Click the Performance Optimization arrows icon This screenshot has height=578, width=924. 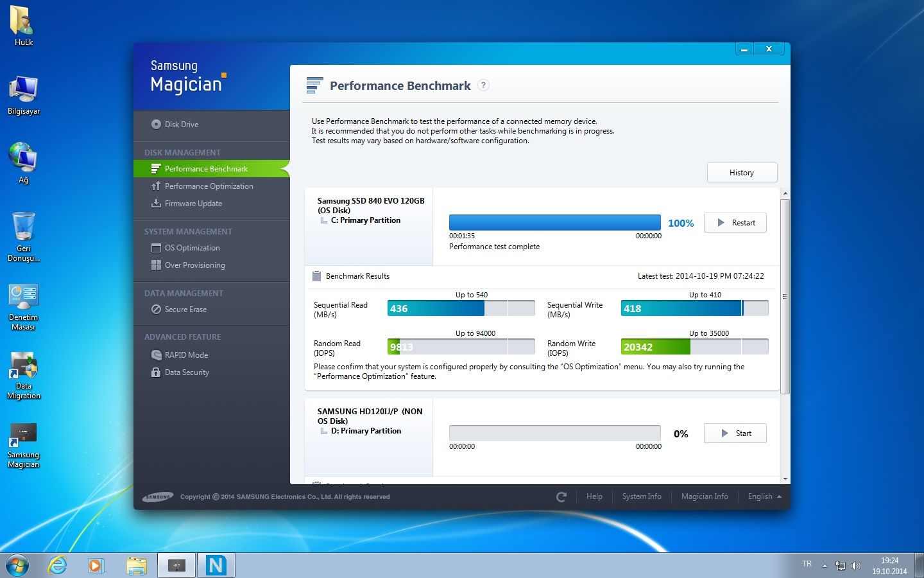[x=156, y=186]
